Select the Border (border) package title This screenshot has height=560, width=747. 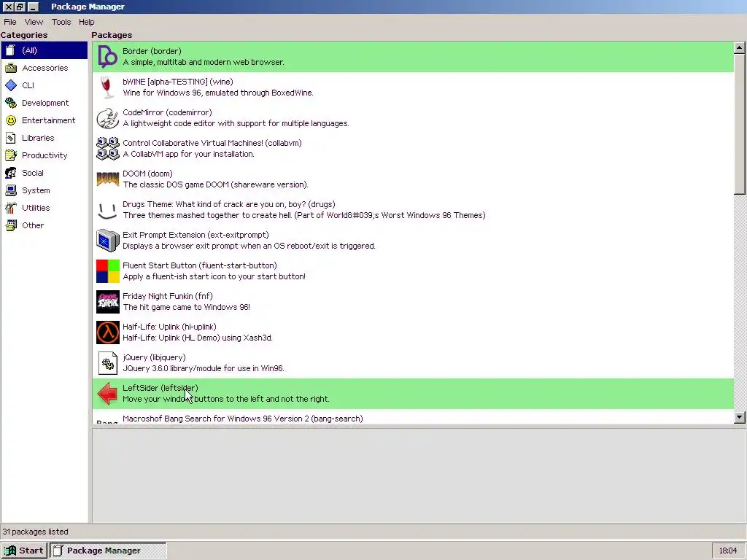152,51
